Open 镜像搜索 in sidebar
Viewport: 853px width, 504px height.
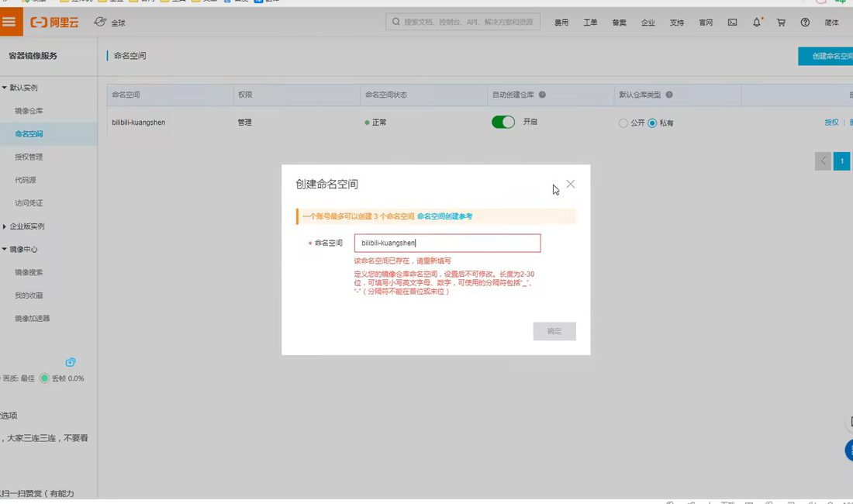click(x=29, y=272)
